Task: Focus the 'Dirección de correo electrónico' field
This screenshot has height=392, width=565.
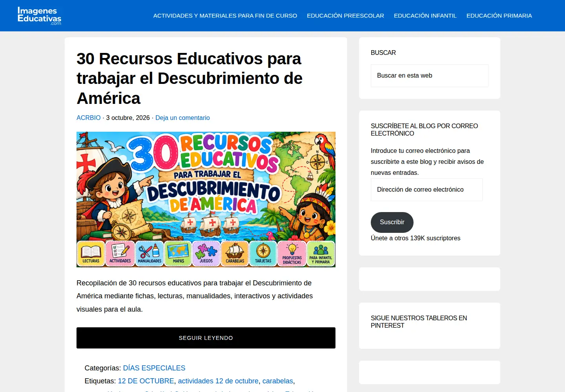Action: pyautogui.click(x=426, y=190)
